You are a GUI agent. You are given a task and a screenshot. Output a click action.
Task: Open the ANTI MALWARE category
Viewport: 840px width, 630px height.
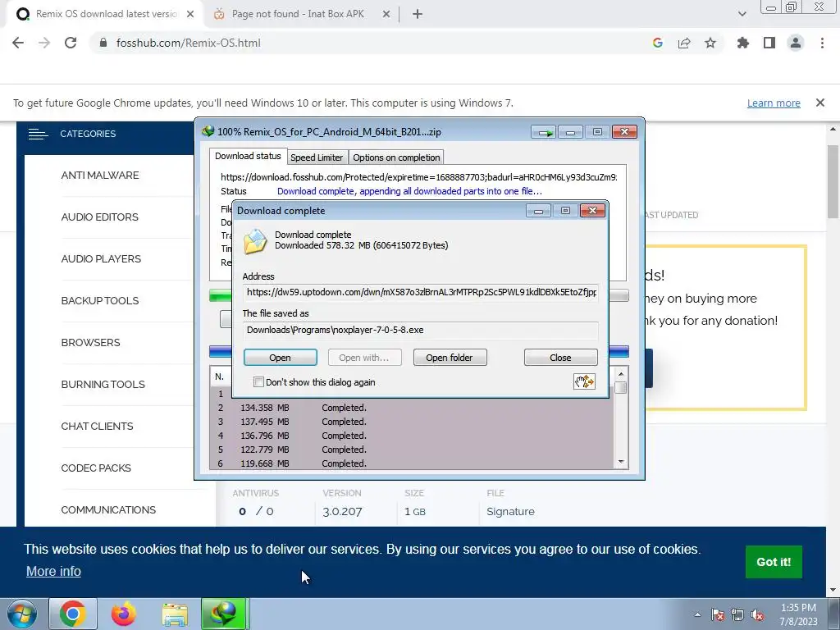(99, 176)
